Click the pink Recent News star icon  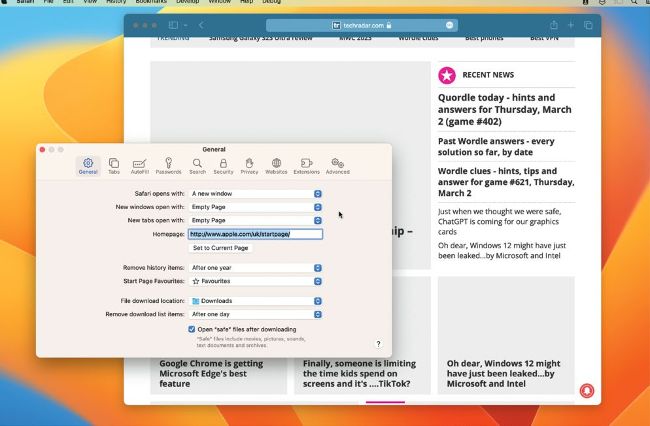pyautogui.click(x=447, y=75)
